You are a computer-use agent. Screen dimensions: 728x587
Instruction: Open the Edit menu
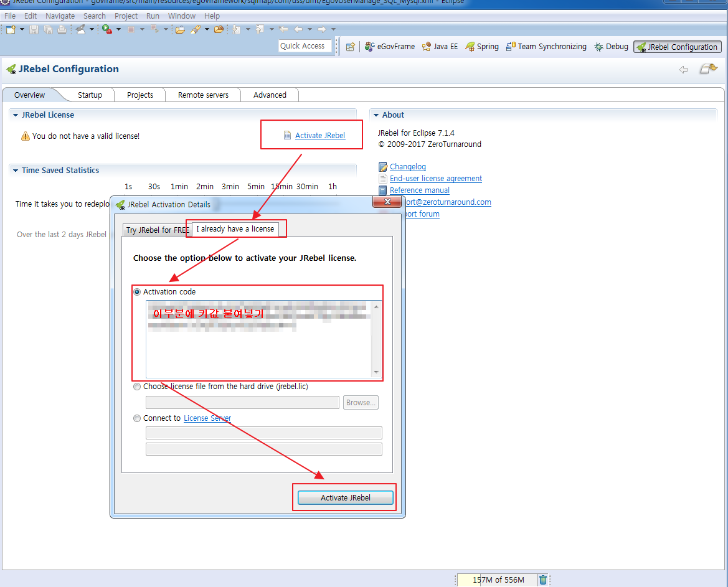[x=30, y=16]
